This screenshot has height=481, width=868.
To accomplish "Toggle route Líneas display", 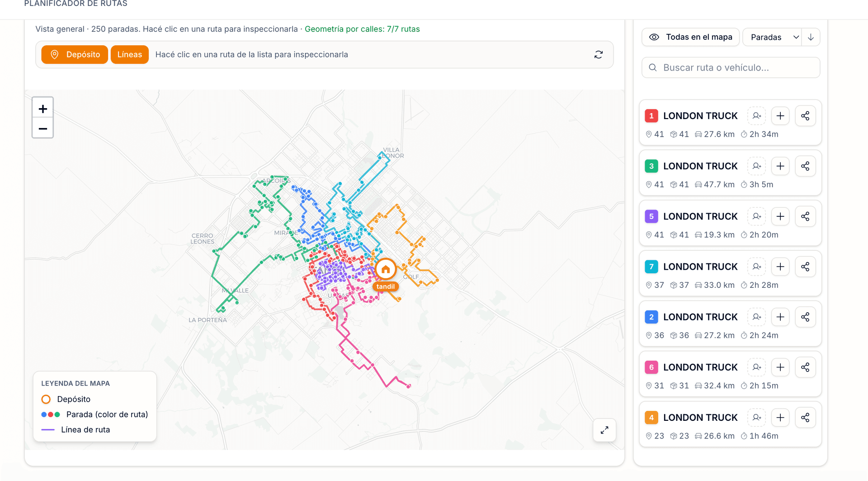I will 130,55.
